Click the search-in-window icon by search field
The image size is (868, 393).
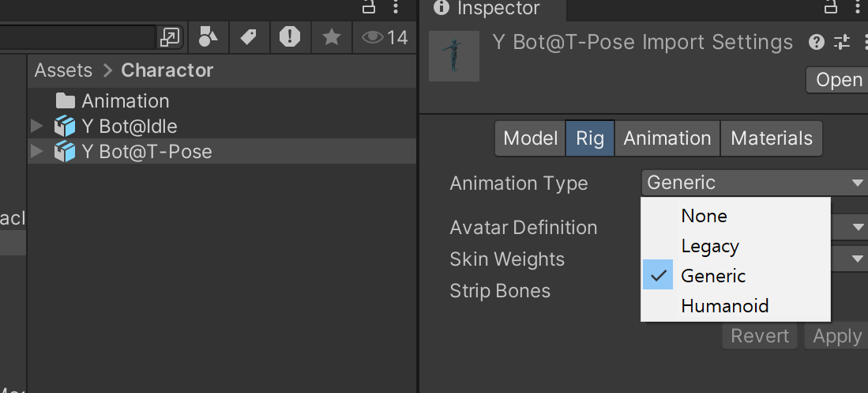(170, 36)
